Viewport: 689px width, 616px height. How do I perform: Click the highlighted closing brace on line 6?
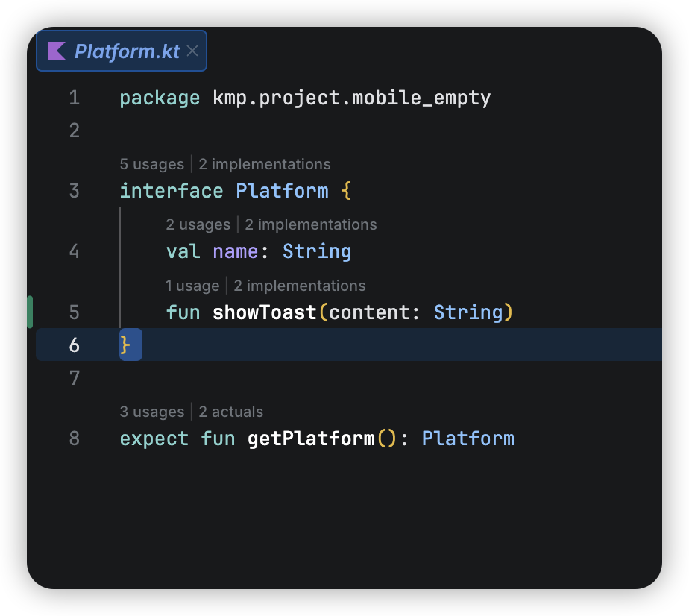pyautogui.click(x=125, y=345)
